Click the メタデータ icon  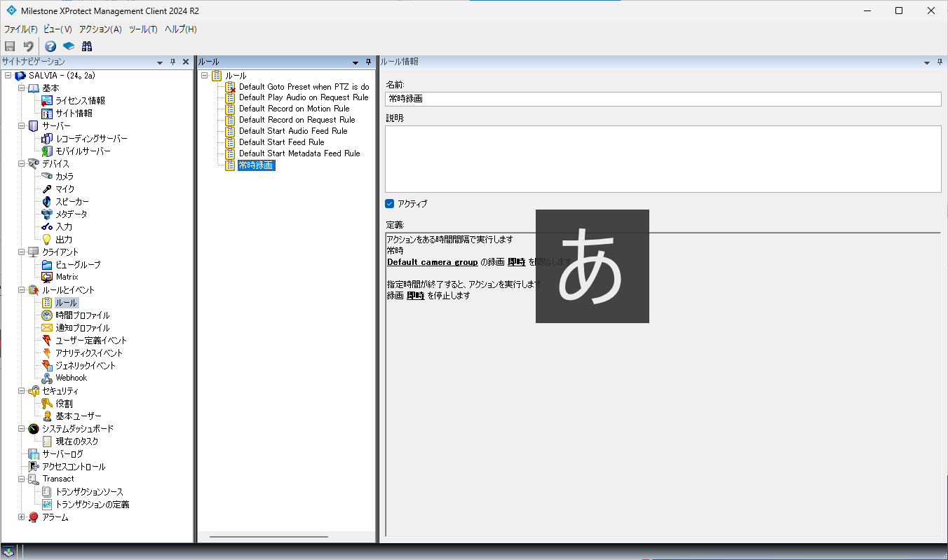coord(47,214)
